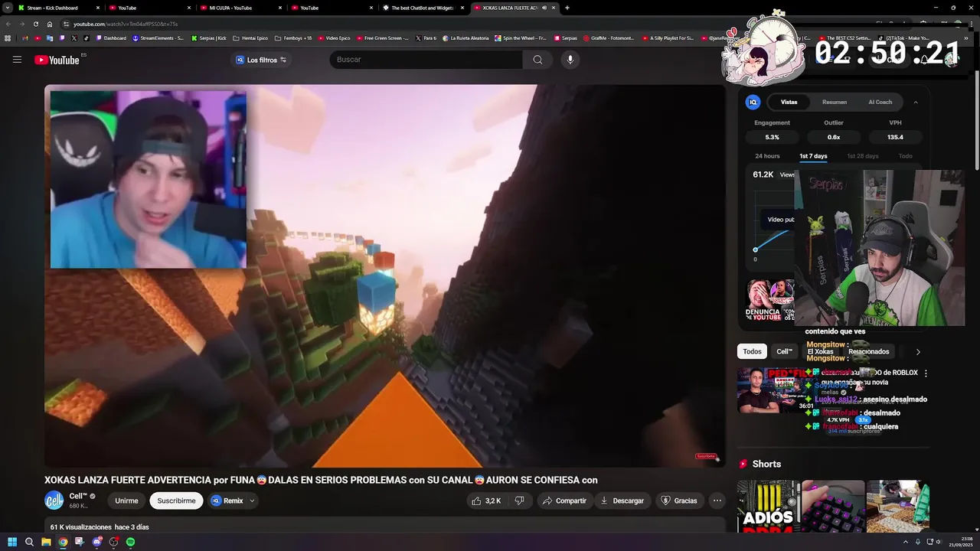Image resolution: width=980 pixels, height=551 pixels.
Task: Open Chrome tab search dropdown
Action: [x=7, y=8]
